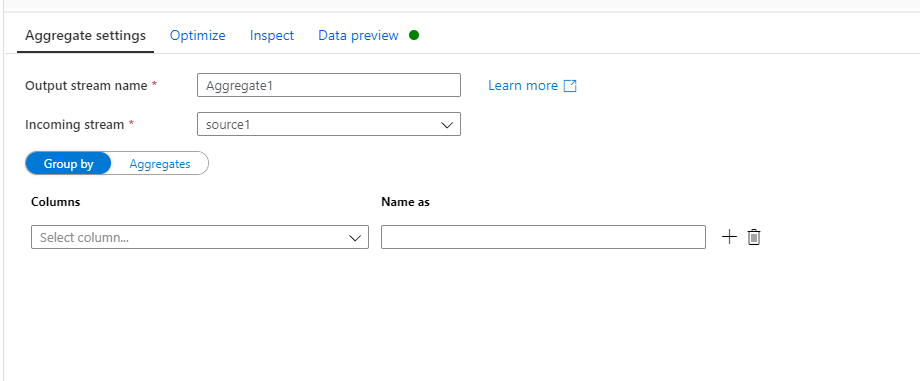This screenshot has height=381, width=920.
Task: Switch to the Optimize tab
Action: (x=198, y=35)
